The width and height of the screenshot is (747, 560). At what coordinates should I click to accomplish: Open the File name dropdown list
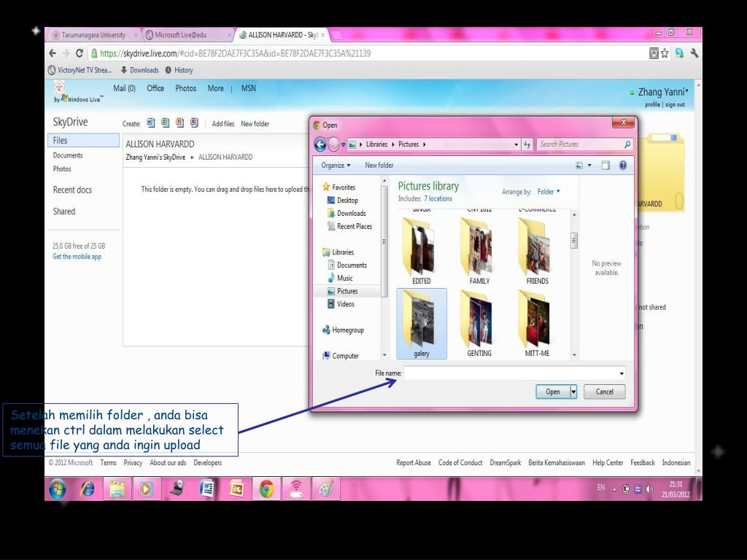tap(622, 373)
